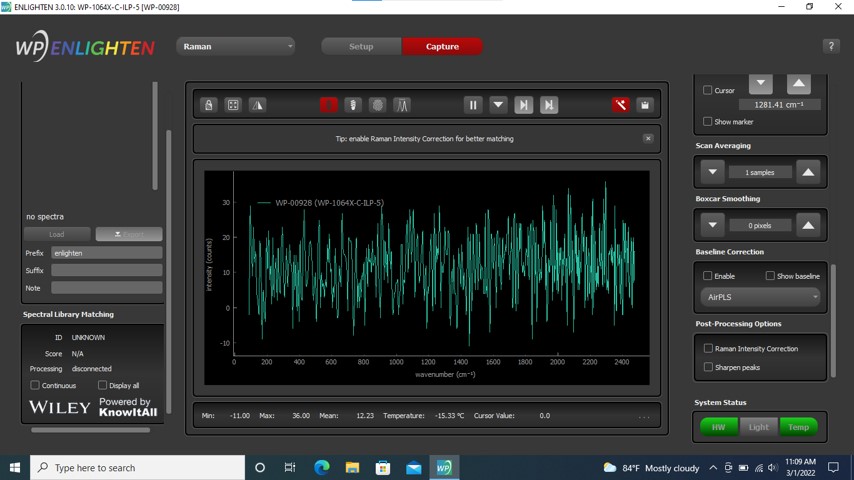Open the save options dropdown arrow
854x480 pixels.
498,104
